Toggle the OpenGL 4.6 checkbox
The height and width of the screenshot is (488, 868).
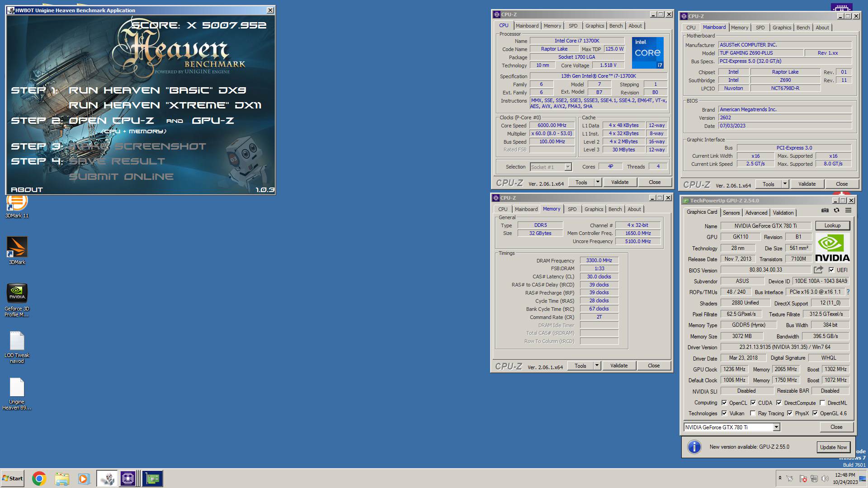pyautogui.click(x=815, y=413)
